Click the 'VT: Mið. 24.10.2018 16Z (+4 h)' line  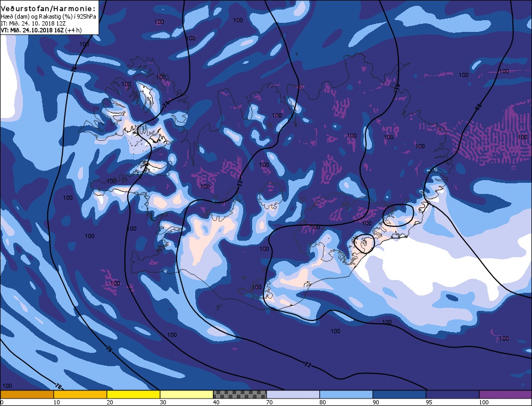click(41, 30)
